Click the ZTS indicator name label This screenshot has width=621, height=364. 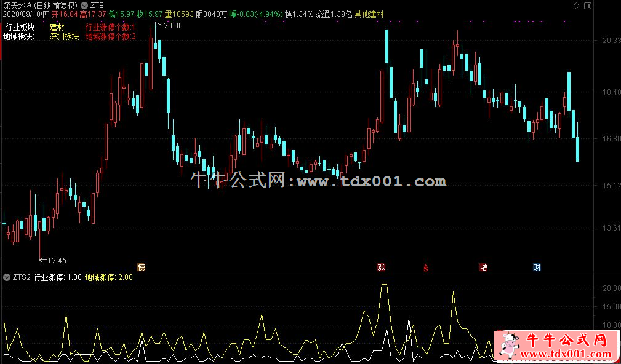pos(97,5)
